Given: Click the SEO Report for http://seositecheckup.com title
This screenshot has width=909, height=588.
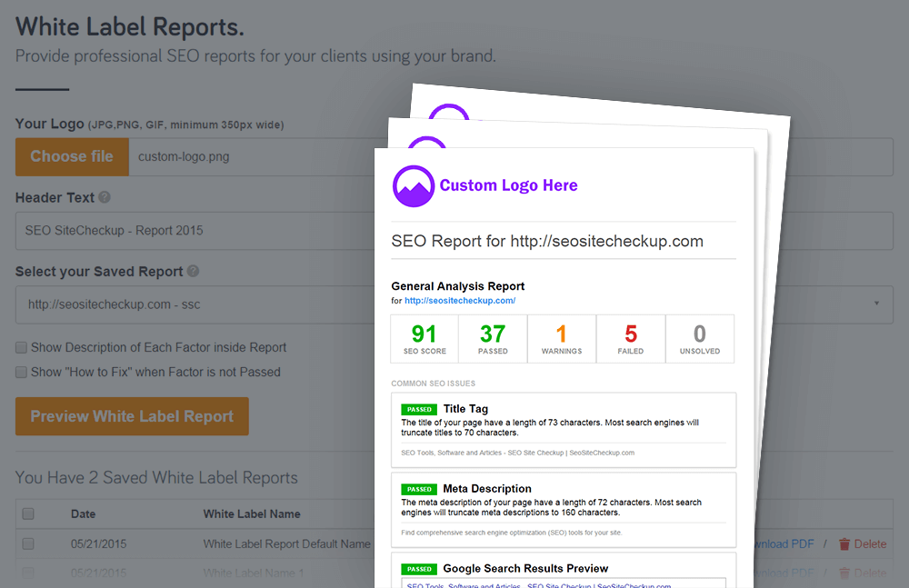Looking at the screenshot, I should pyautogui.click(x=546, y=241).
